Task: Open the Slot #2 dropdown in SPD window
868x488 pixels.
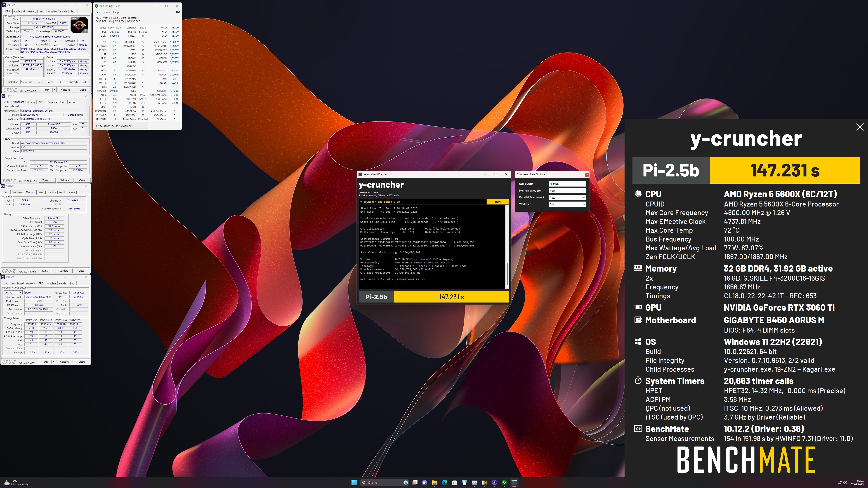Action: [x=13, y=293]
